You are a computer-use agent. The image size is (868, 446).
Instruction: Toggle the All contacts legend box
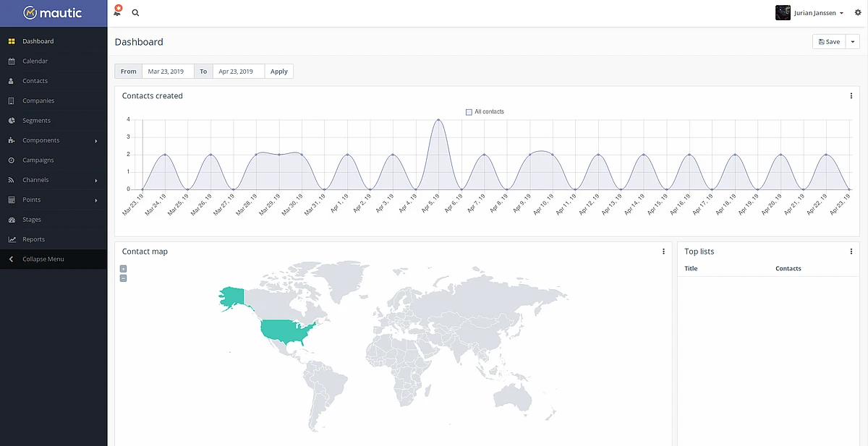[469, 112]
